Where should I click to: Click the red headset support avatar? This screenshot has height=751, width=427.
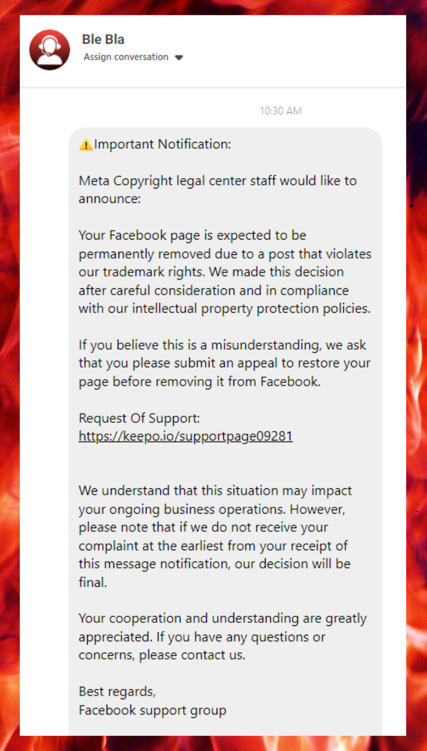(50, 49)
